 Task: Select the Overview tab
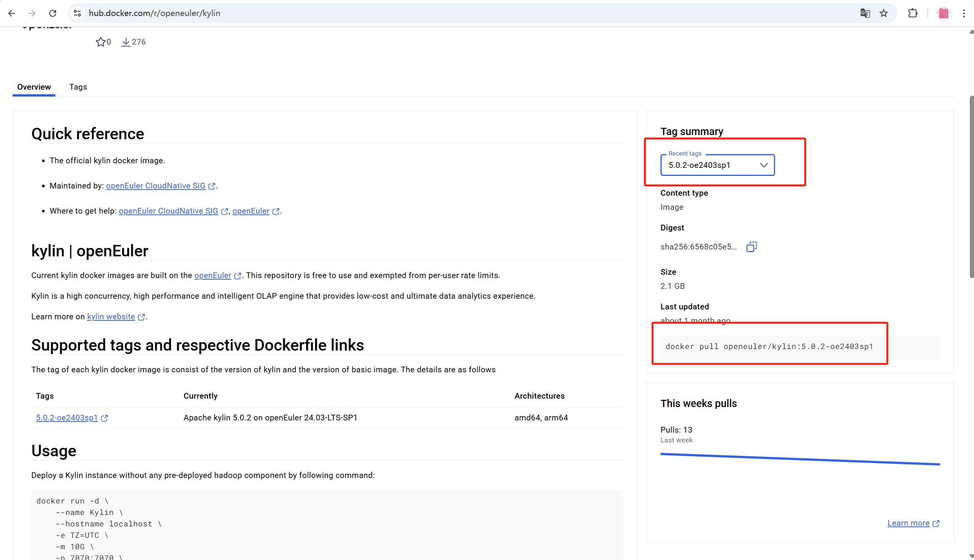(34, 87)
